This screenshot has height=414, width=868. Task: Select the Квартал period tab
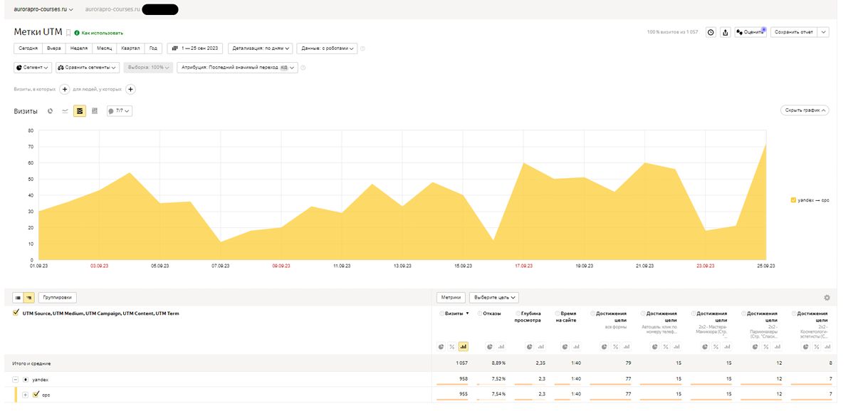[131, 48]
